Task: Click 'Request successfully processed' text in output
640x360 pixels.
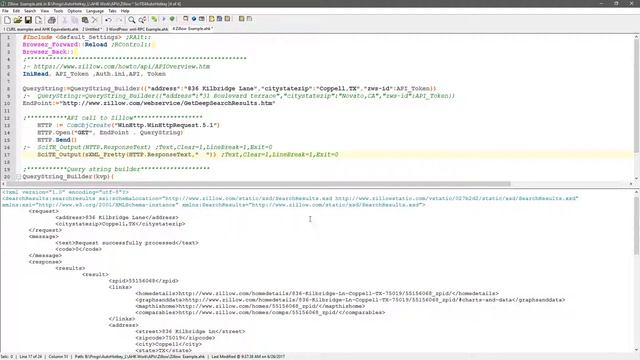Action: click(x=125, y=243)
